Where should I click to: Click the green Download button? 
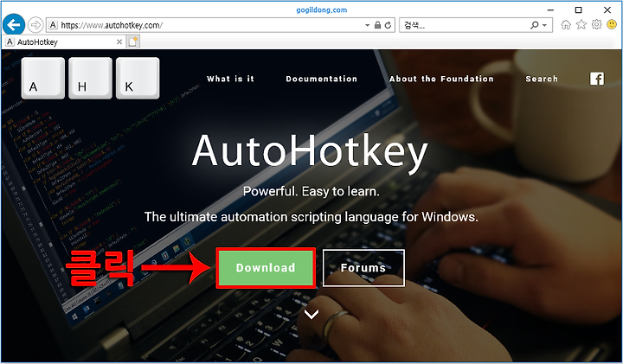click(x=266, y=268)
